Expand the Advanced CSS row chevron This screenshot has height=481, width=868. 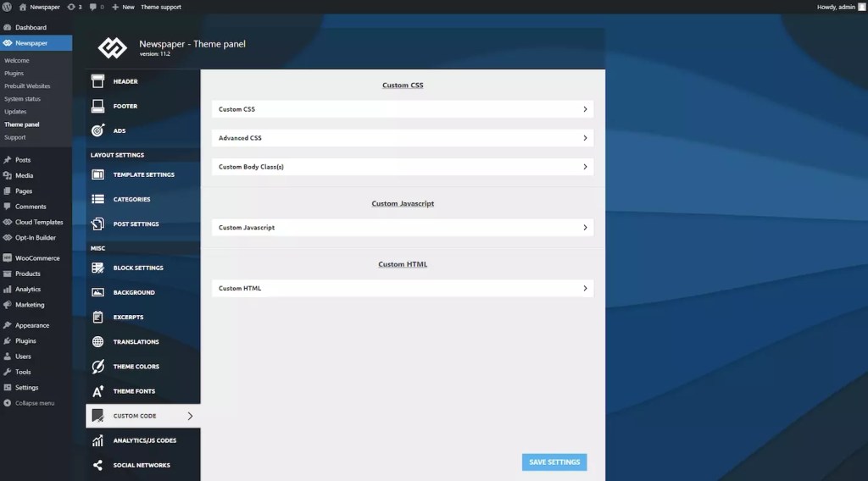585,138
